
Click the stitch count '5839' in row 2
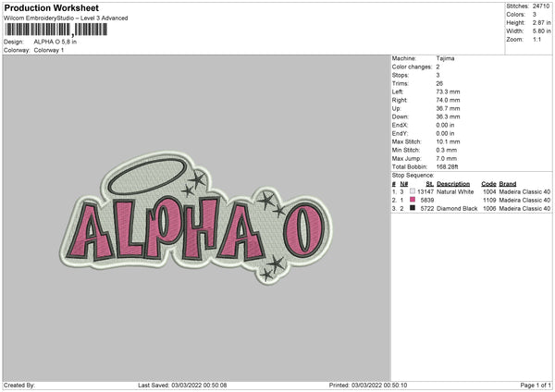tap(427, 201)
